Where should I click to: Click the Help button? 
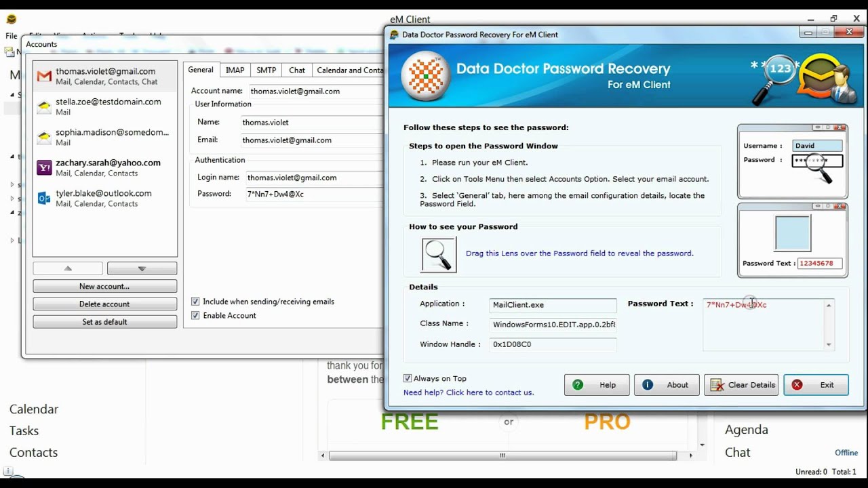(597, 385)
